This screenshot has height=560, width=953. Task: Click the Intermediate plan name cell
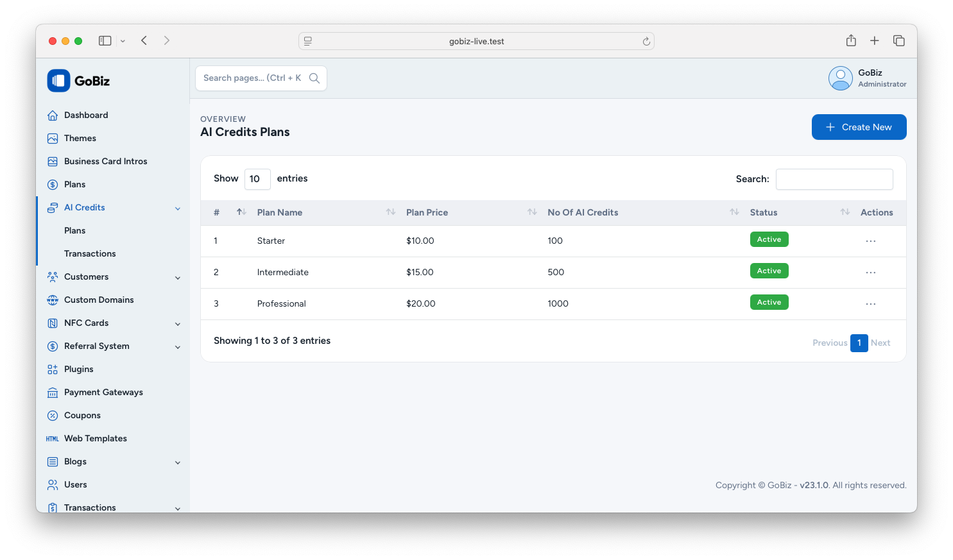tap(283, 273)
